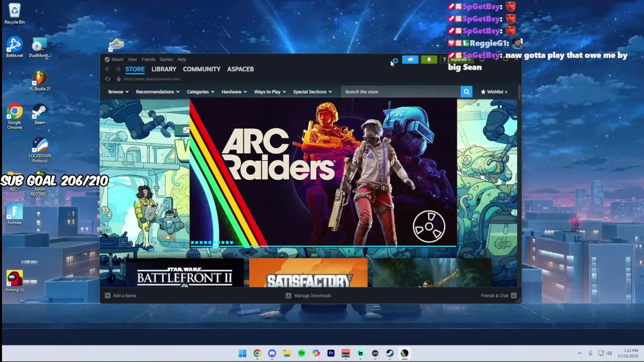Open Steam notifications bell button

point(429,59)
